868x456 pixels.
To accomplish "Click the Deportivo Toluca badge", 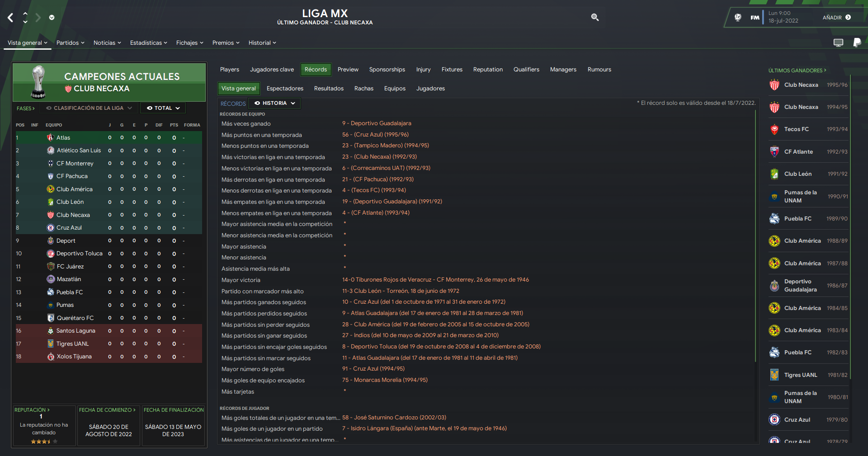I will (51, 254).
